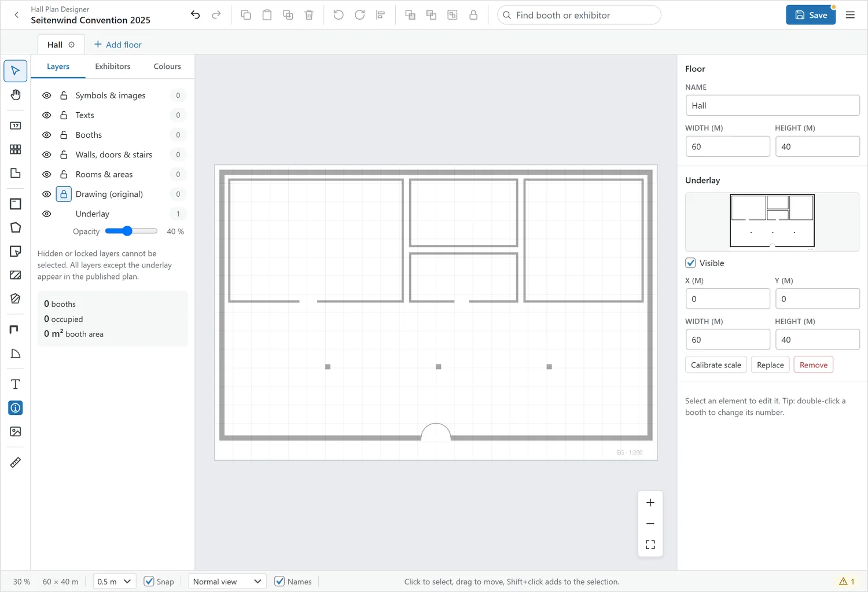The image size is (868, 592).
Task: Fit the plan to screen
Action: 650,545
